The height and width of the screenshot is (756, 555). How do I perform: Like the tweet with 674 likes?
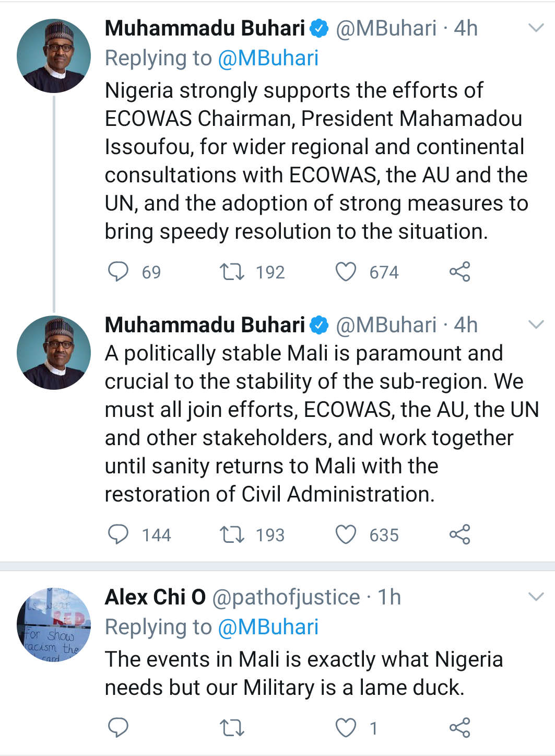coord(346,272)
